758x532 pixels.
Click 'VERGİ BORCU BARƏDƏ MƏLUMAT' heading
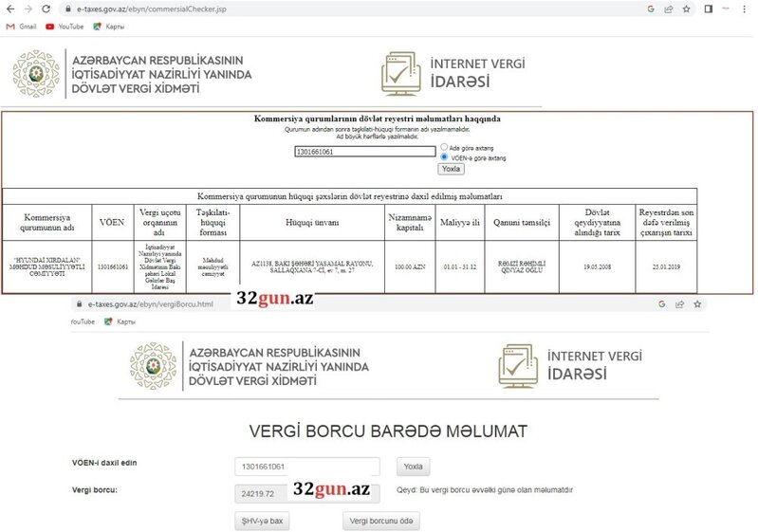pyautogui.click(x=388, y=431)
